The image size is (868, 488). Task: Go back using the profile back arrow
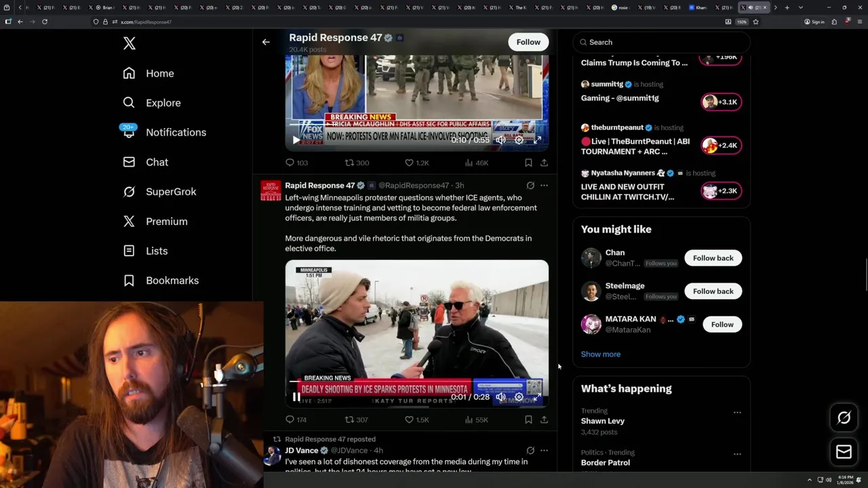point(266,42)
